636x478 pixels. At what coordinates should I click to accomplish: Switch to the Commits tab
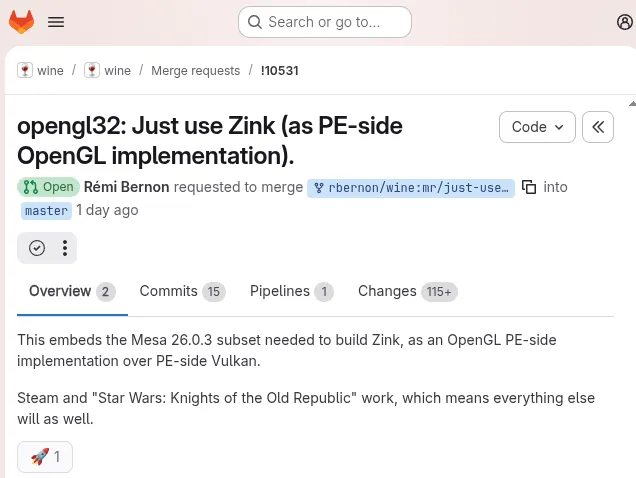coord(168,291)
